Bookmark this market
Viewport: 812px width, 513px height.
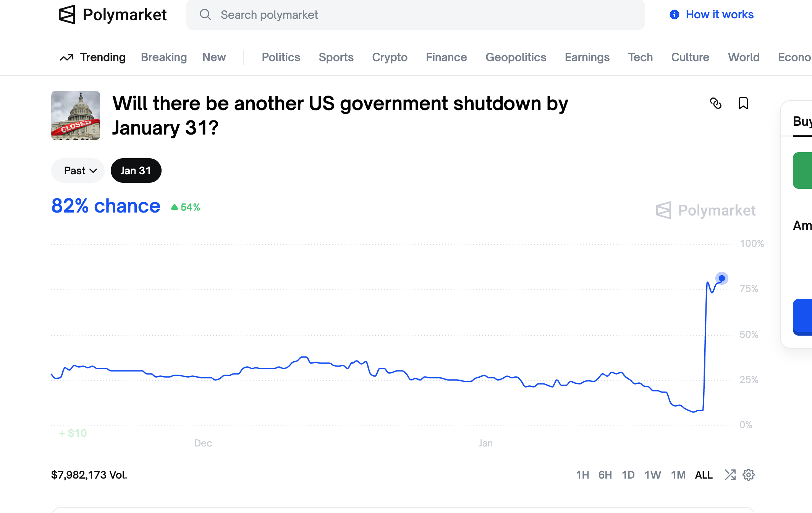click(743, 104)
